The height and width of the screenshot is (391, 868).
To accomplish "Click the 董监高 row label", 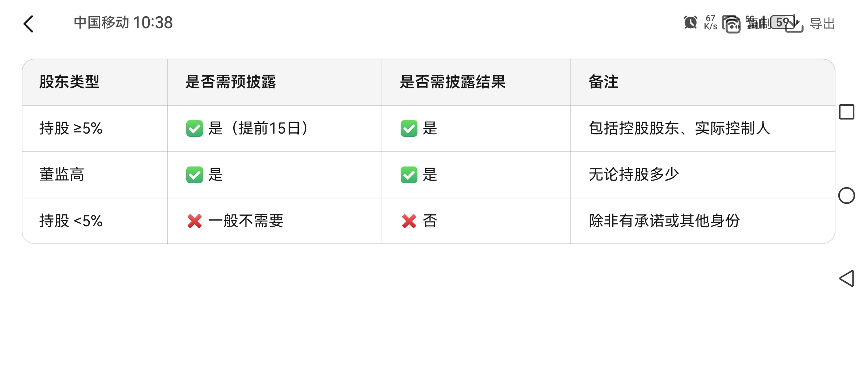I will pos(62,175).
